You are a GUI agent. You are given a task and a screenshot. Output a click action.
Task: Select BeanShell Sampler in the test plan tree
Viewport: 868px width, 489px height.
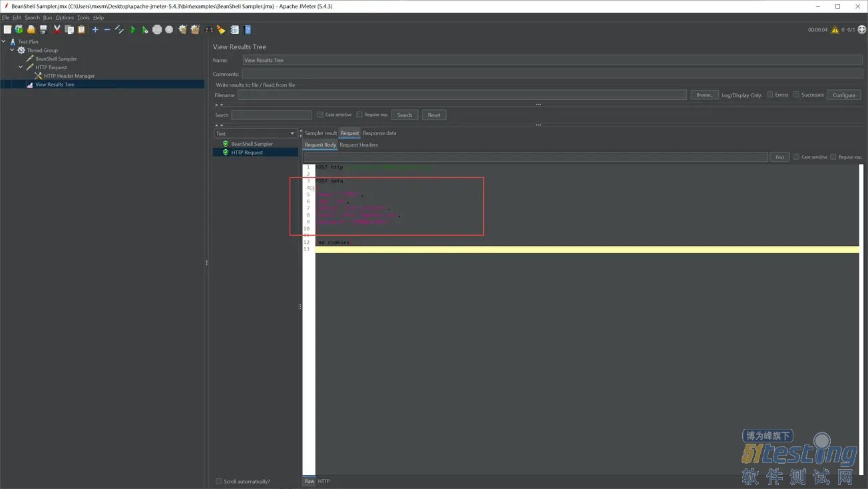(x=56, y=59)
